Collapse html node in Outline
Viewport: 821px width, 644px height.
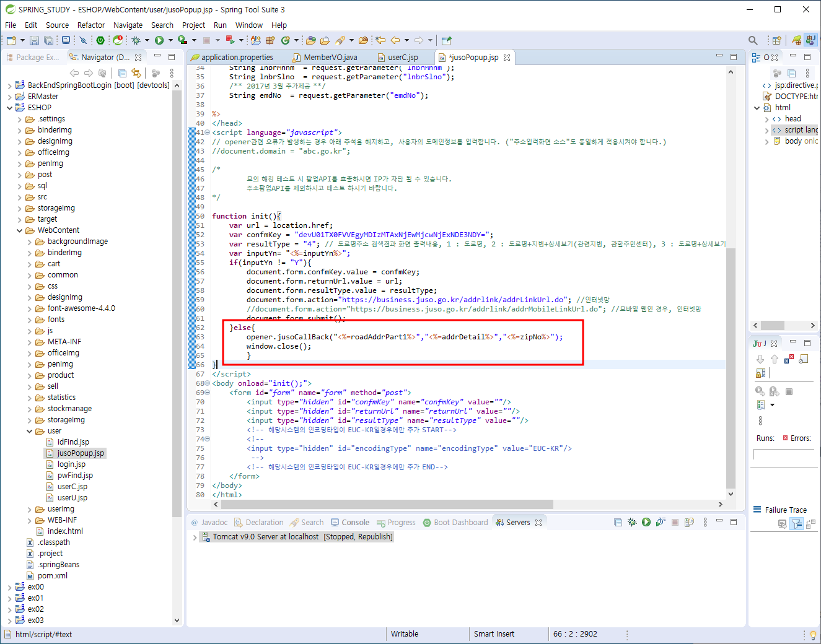pyautogui.click(x=757, y=108)
